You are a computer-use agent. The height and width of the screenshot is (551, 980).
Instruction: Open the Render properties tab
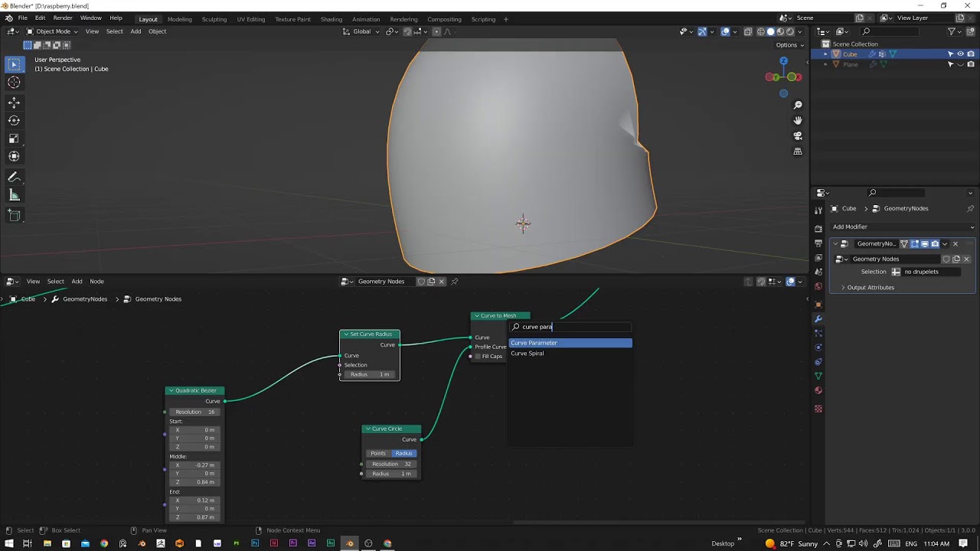[x=818, y=228]
